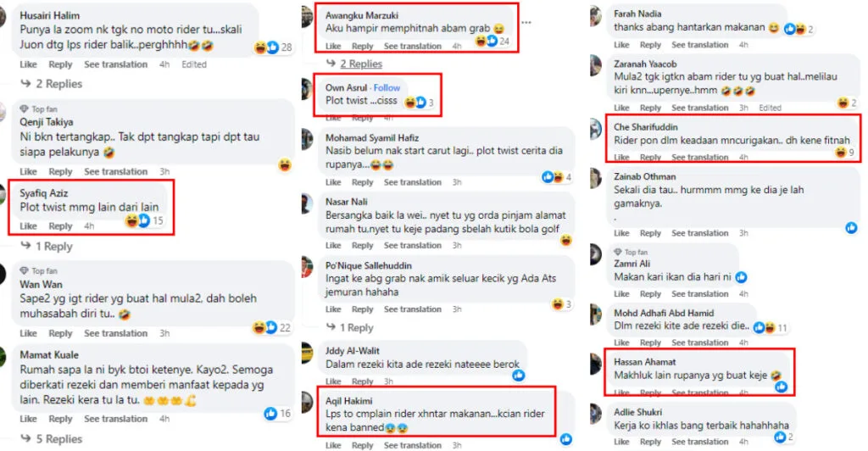The height and width of the screenshot is (451, 868).
Task: Open the like reaction on Mamat Kuale's comment
Action: tap(277, 413)
